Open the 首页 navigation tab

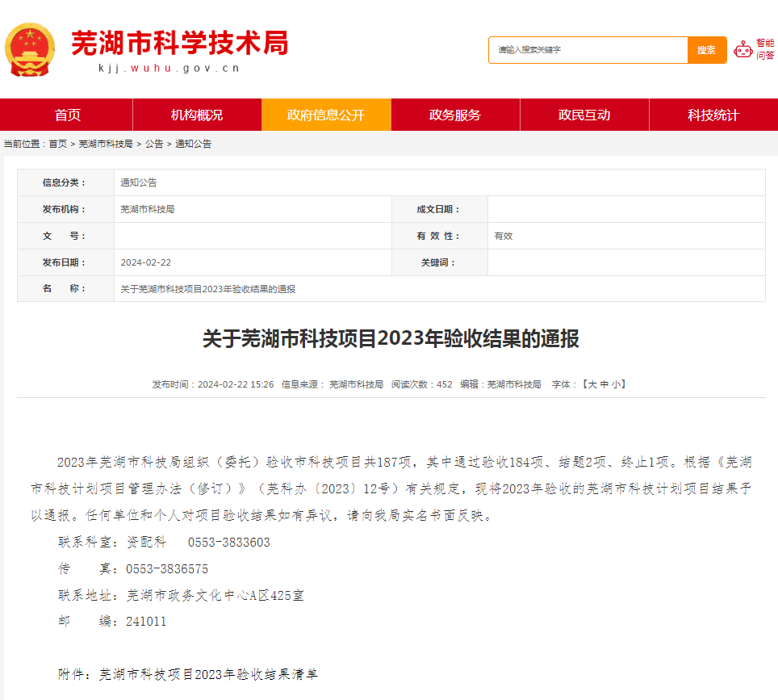pyautogui.click(x=68, y=115)
